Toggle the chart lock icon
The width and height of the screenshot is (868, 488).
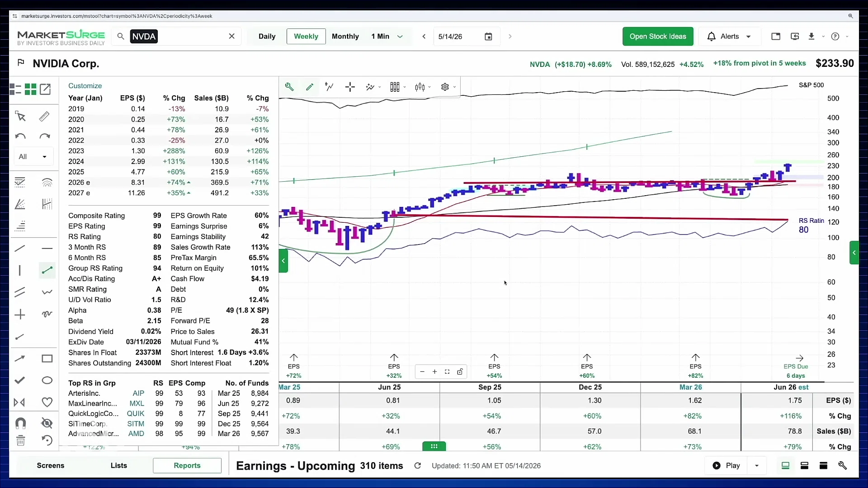(x=460, y=371)
